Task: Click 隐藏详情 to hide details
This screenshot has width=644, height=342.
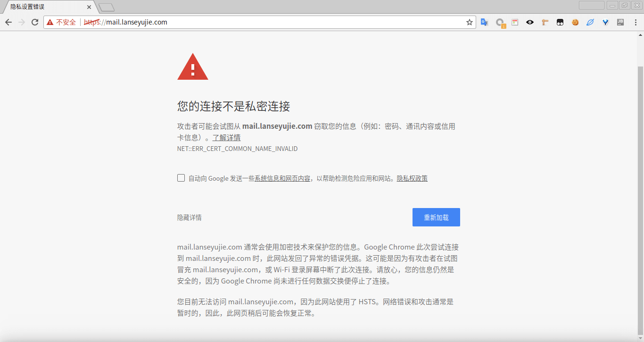Action: (x=190, y=217)
